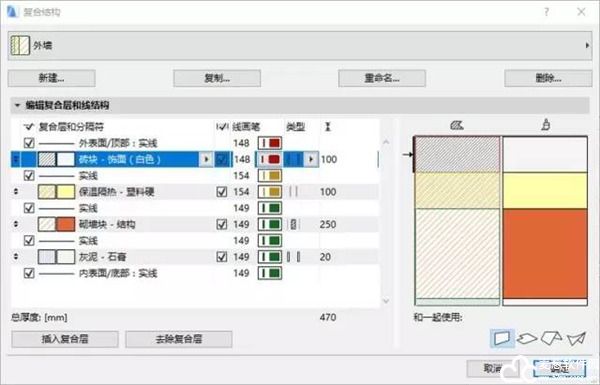The image size is (600, 385).
Task: Open the 砖块 - 饰面 material popup arrow
Action: [x=206, y=159]
